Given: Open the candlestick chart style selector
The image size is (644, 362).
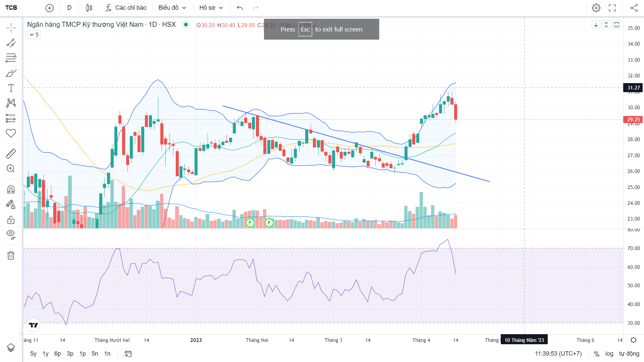Looking at the screenshot, I should coord(89,8).
